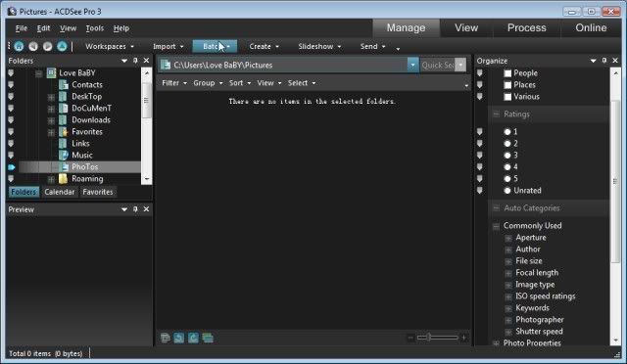
Task: Click the Music folder icon
Action: coord(63,155)
